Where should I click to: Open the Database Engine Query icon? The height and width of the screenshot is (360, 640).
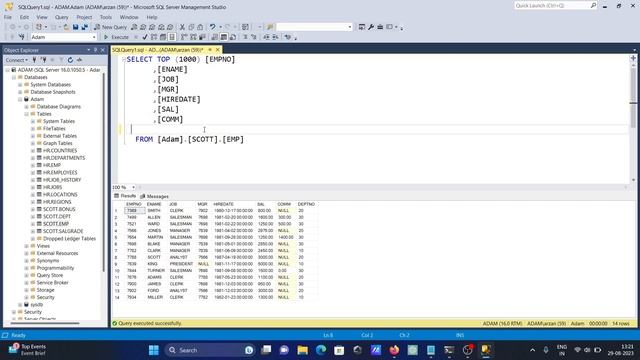click(134, 27)
